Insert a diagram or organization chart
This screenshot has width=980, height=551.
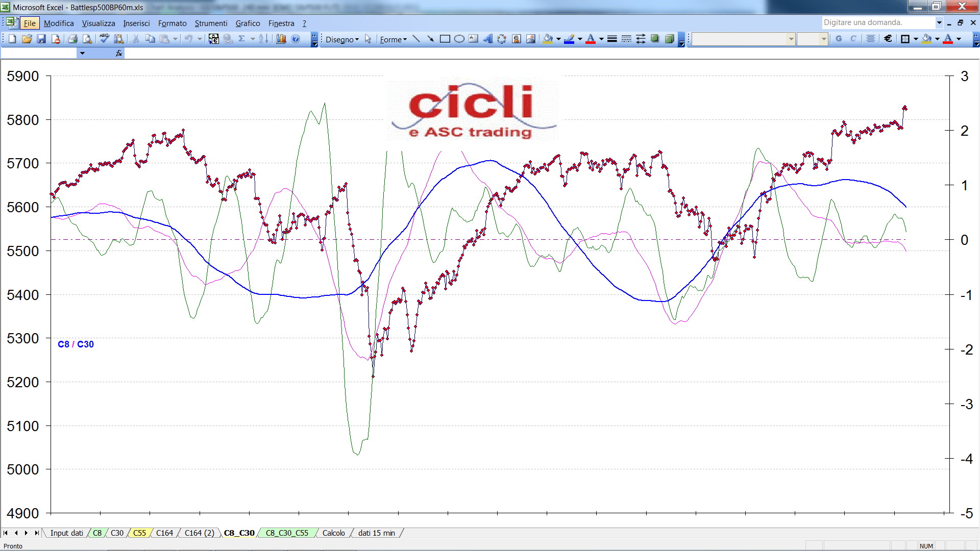click(502, 39)
